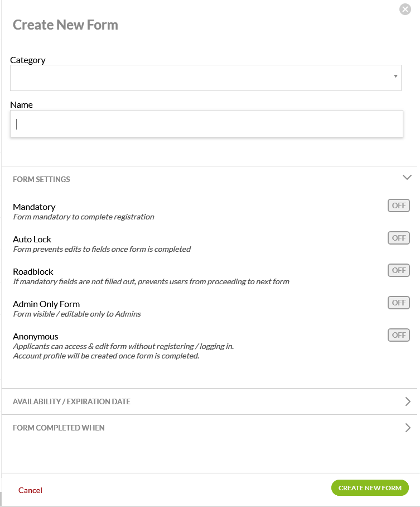
Task: Click the Category dropdown arrow icon
Action: click(x=395, y=76)
